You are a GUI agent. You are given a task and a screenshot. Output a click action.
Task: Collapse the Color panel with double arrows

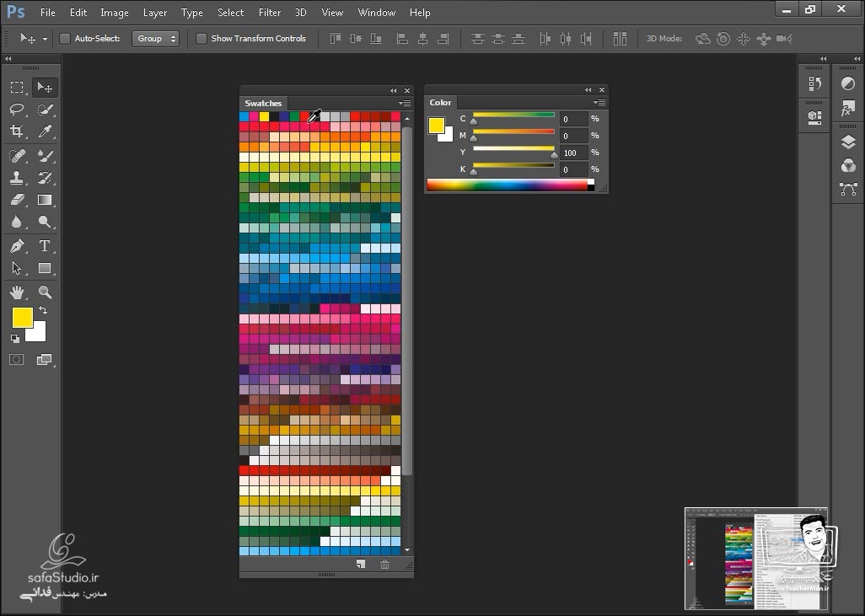[x=588, y=90]
